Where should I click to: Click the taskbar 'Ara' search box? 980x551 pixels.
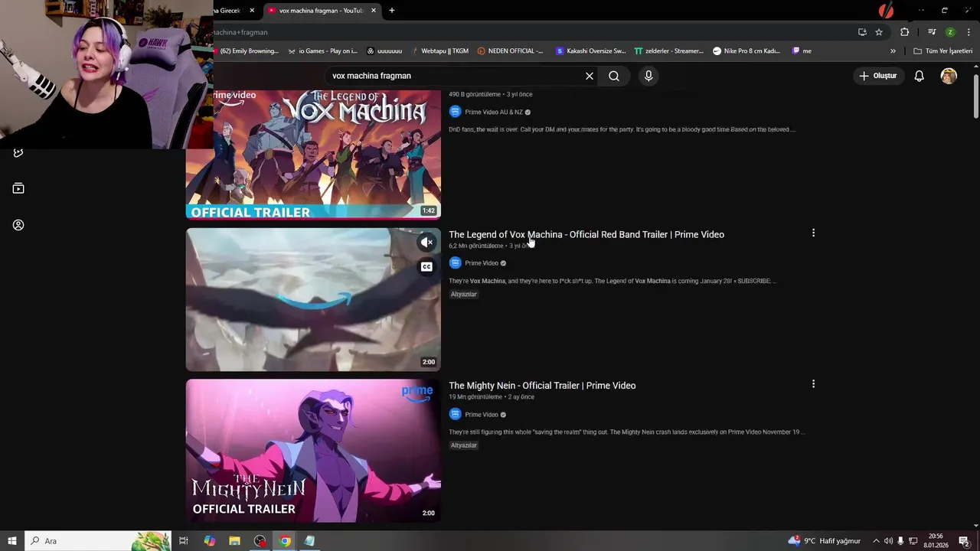[98, 541]
